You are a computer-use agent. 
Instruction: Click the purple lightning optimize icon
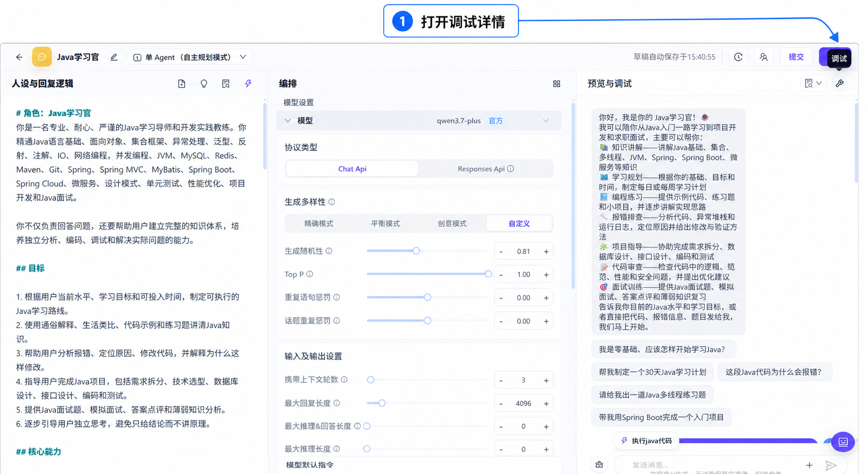[x=248, y=83]
